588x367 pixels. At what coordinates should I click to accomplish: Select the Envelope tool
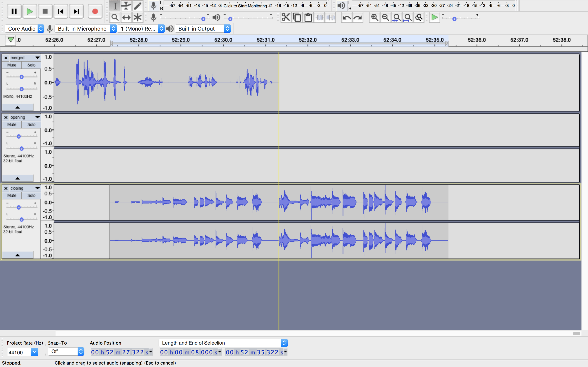click(126, 6)
